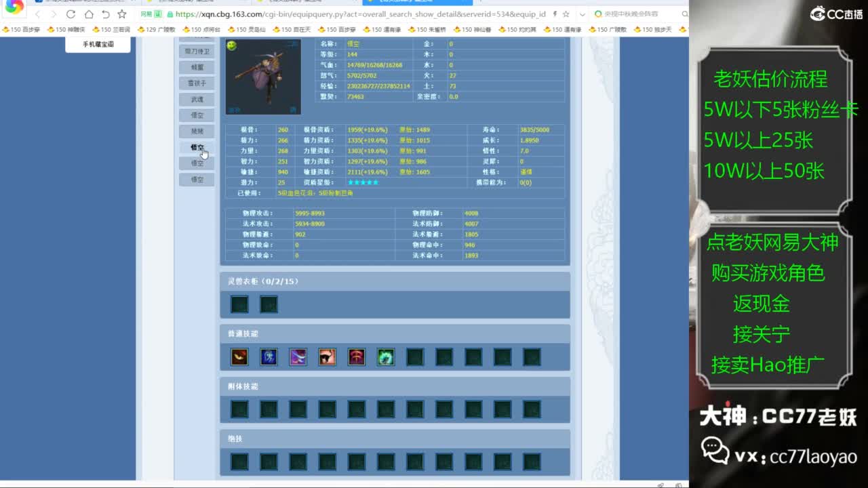Image resolution: width=868 pixels, height=488 pixels.
Task: Click the first slot in 灵兽衣柜
Action: tap(239, 304)
